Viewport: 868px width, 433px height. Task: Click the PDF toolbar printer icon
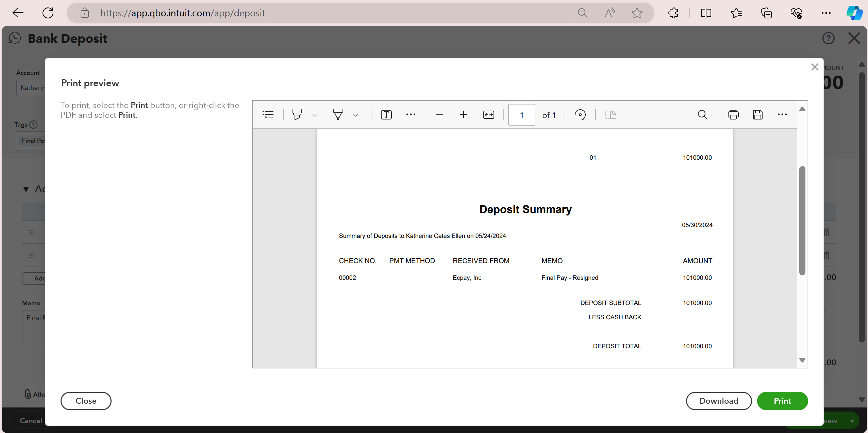[x=733, y=115]
